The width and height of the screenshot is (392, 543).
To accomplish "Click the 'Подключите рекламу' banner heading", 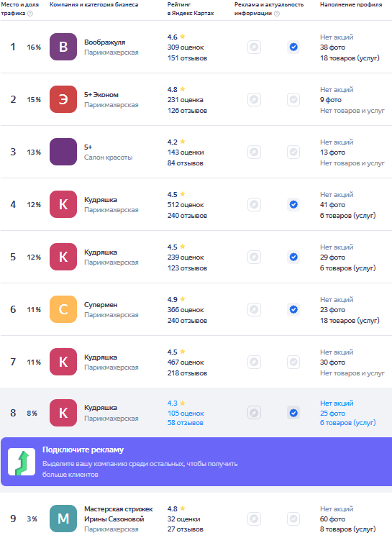I will (x=83, y=450).
